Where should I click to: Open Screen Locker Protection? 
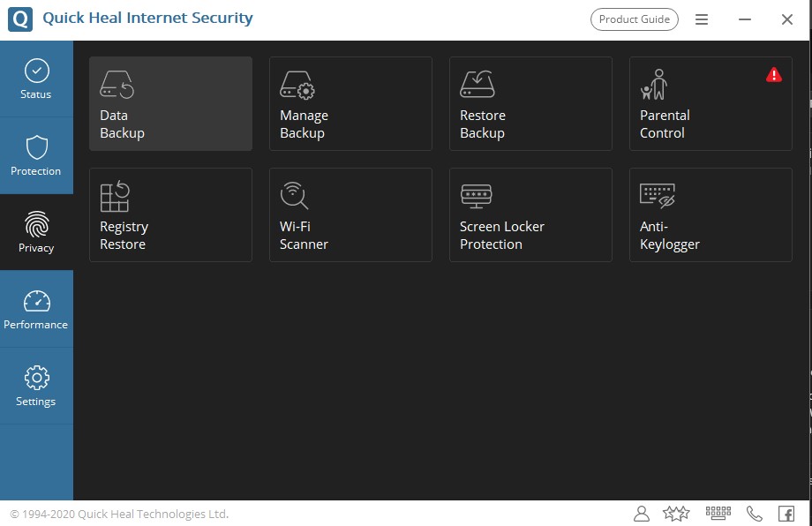(530, 215)
